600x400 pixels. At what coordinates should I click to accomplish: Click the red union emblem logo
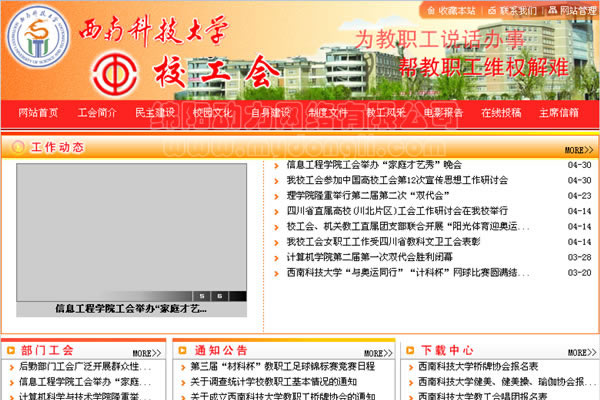[115, 74]
